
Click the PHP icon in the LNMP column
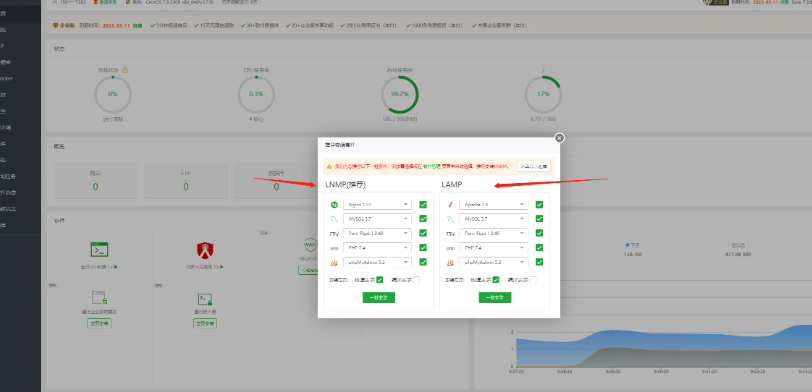point(334,248)
